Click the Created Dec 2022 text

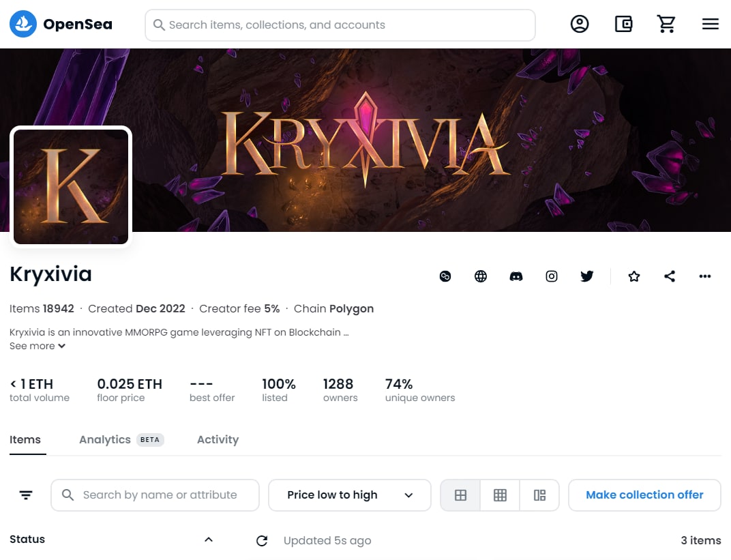(136, 309)
